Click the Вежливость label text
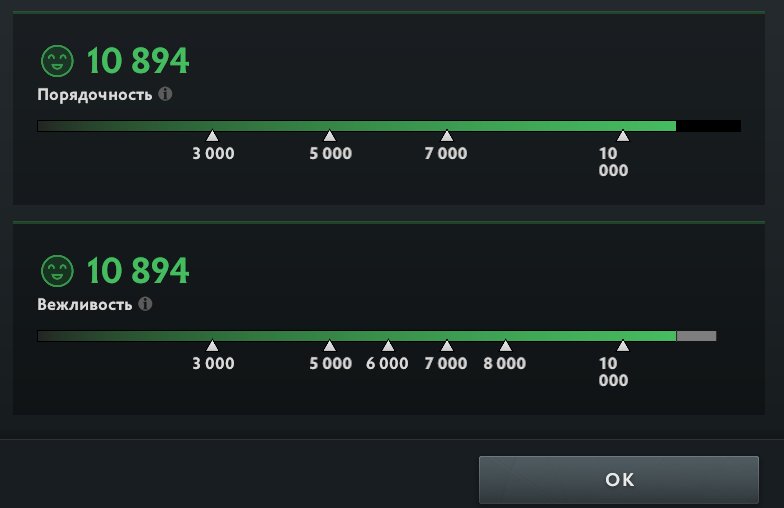The width and height of the screenshot is (784, 508). pyautogui.click(x=84, y=304)
